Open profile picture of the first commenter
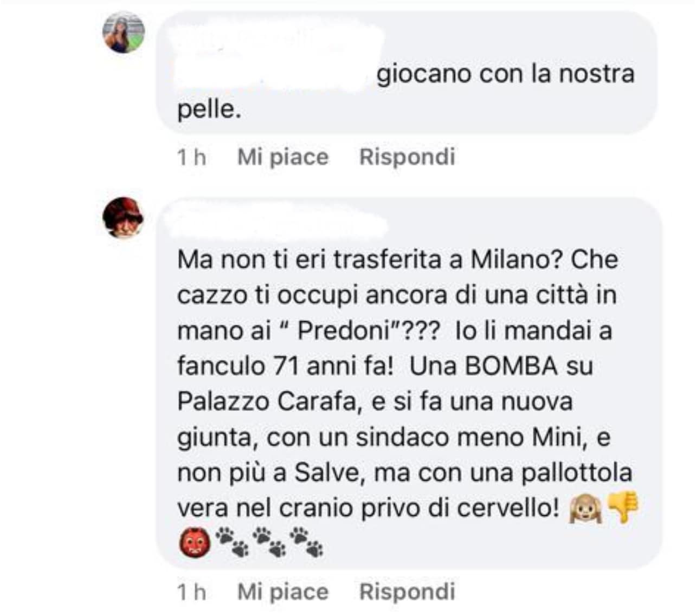Screen dimensions: 696x616 [x=124, y=33]
